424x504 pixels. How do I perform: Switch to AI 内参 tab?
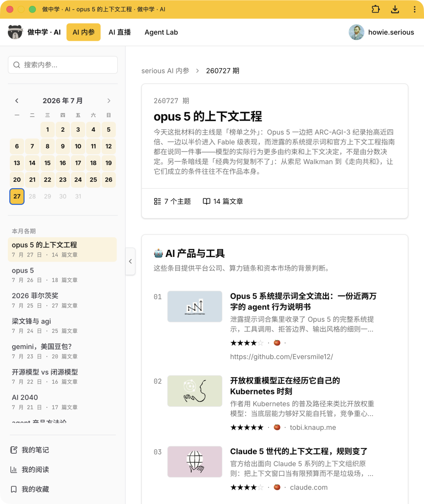click(x=84, y=32)
